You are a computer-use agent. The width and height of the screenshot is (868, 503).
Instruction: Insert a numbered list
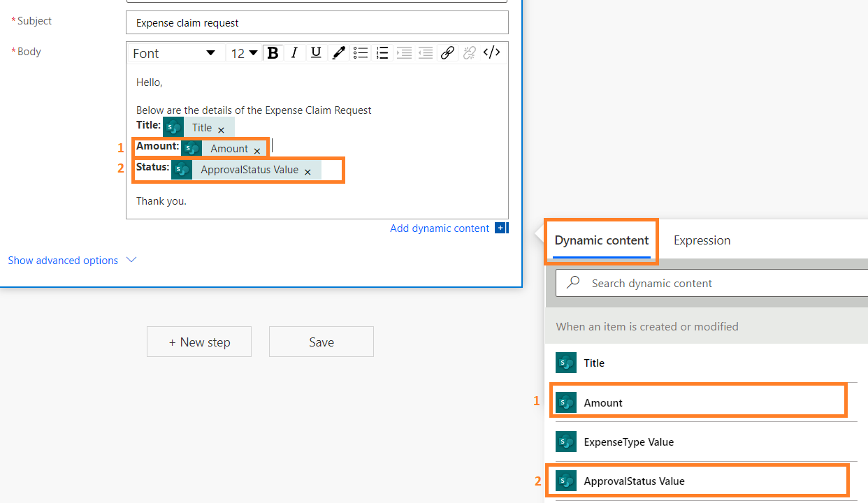pyautogui.click(x=382, y=53)
